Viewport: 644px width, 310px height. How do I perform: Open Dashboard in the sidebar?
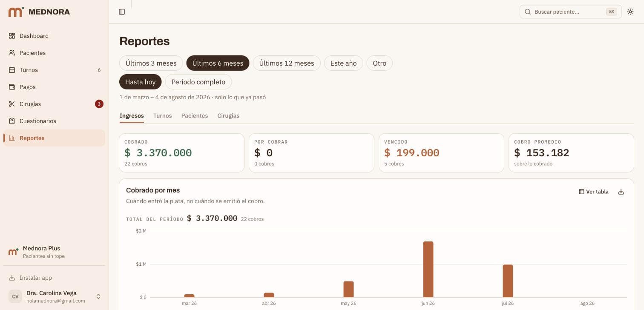pos(55,36)
